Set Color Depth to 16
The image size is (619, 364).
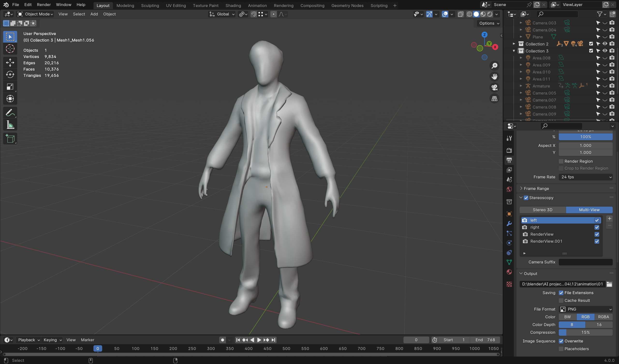(599, 325)
